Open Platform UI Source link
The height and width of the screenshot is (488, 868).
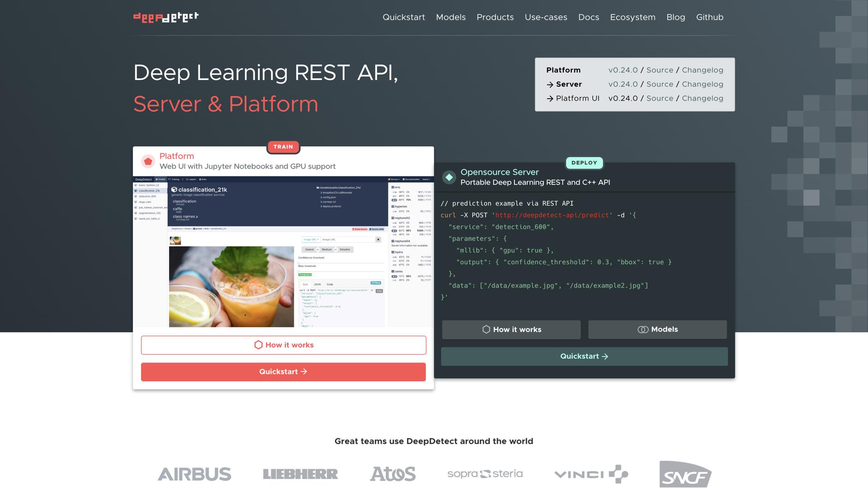click(660, 98)
